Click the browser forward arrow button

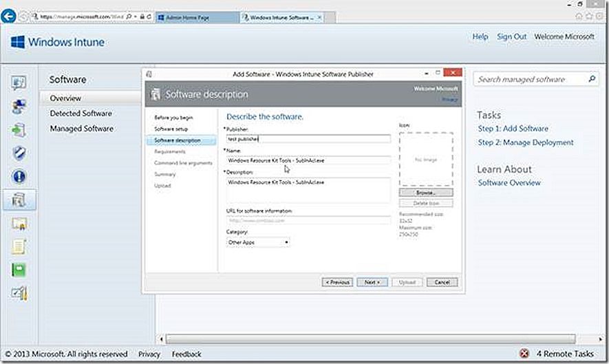[23, 17]
